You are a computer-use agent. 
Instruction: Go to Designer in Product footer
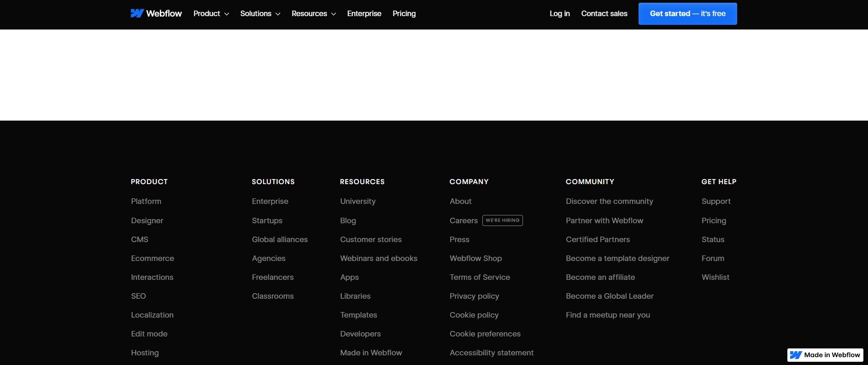point(147,220)
